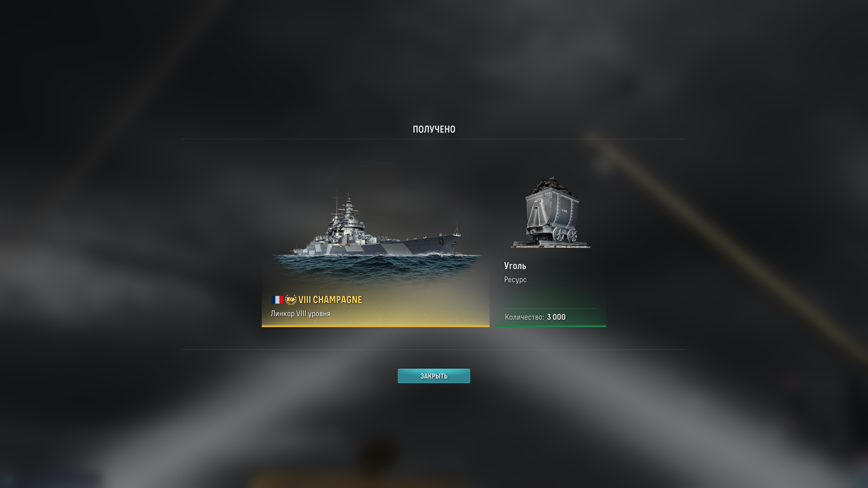Click the coal mine cart image
868x488 pixels.
(551, 212)
